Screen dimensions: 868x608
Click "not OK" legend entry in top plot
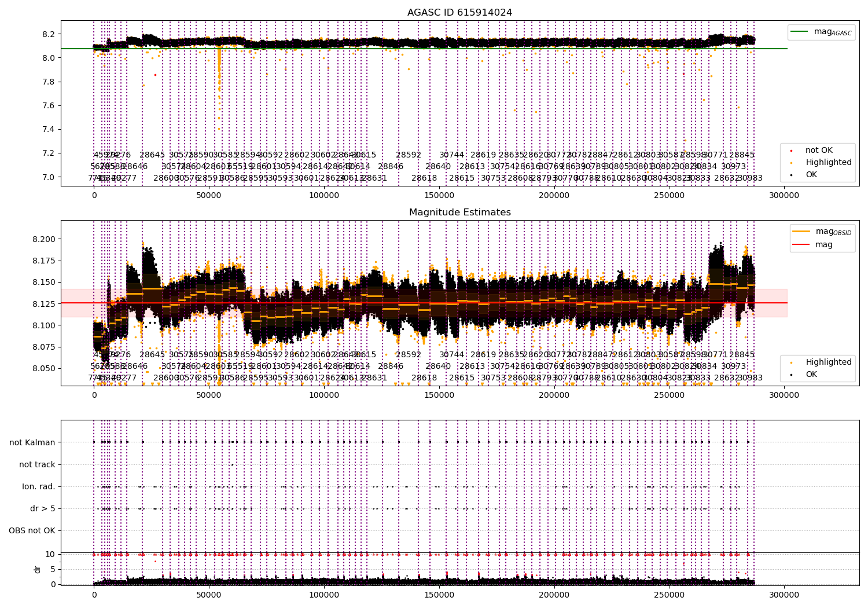tap(819, 151)
